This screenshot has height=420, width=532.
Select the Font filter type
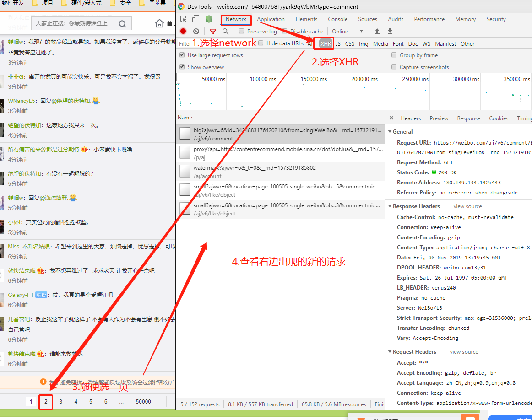tap(398, 44)
